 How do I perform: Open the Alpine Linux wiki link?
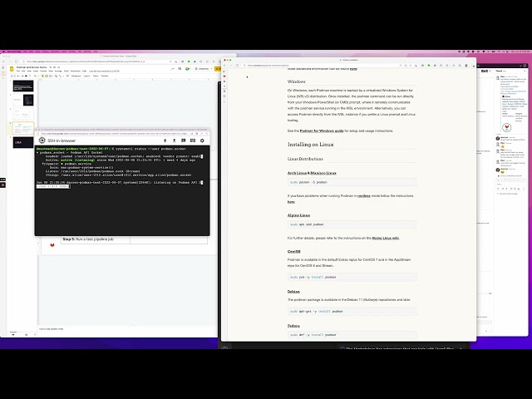(386, 239)
